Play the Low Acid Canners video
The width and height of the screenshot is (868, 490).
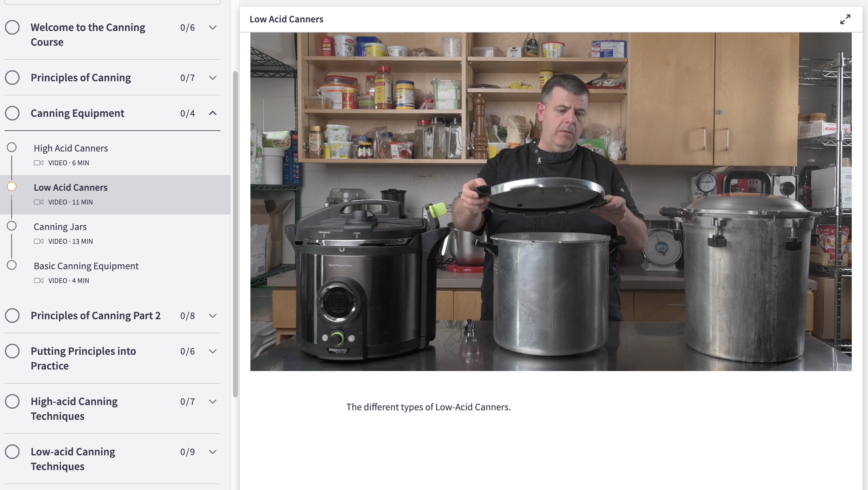point(550,201)
